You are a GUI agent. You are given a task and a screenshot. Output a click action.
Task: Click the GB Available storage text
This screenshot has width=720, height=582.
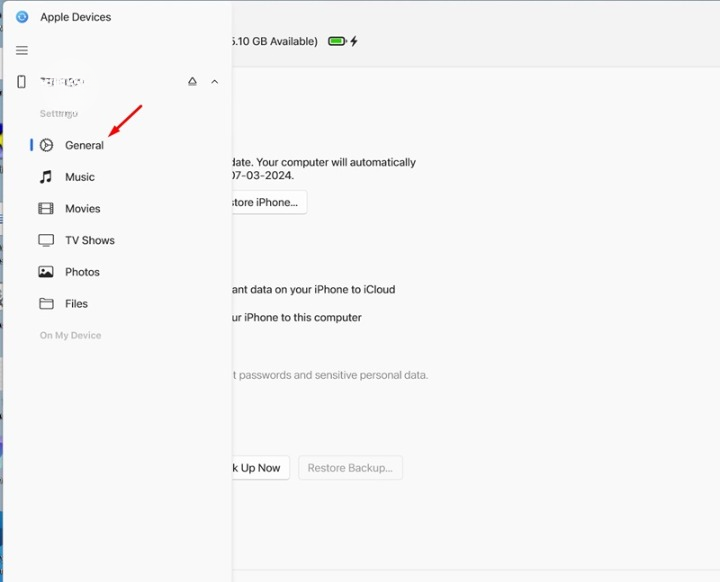point(274,41)
